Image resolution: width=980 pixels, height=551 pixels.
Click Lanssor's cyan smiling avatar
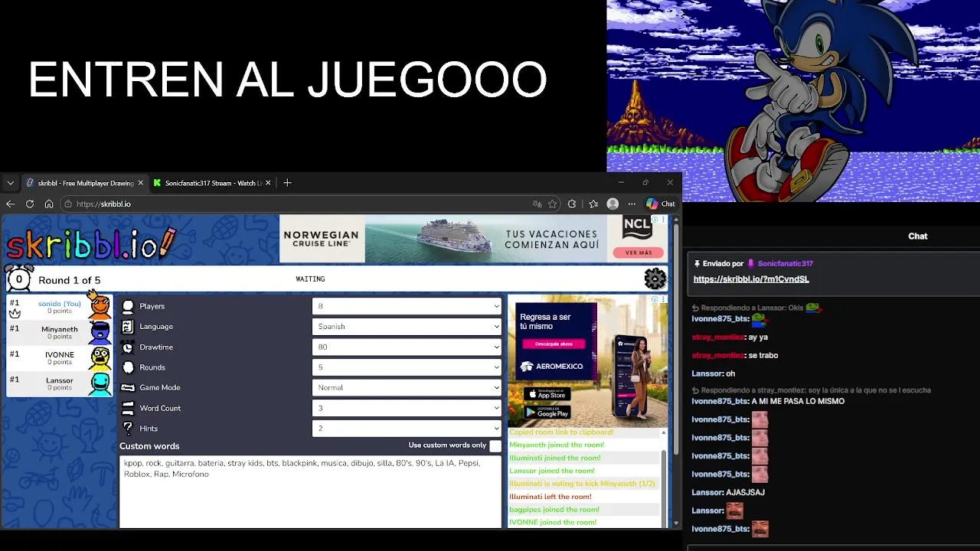(x=100, y=383)
